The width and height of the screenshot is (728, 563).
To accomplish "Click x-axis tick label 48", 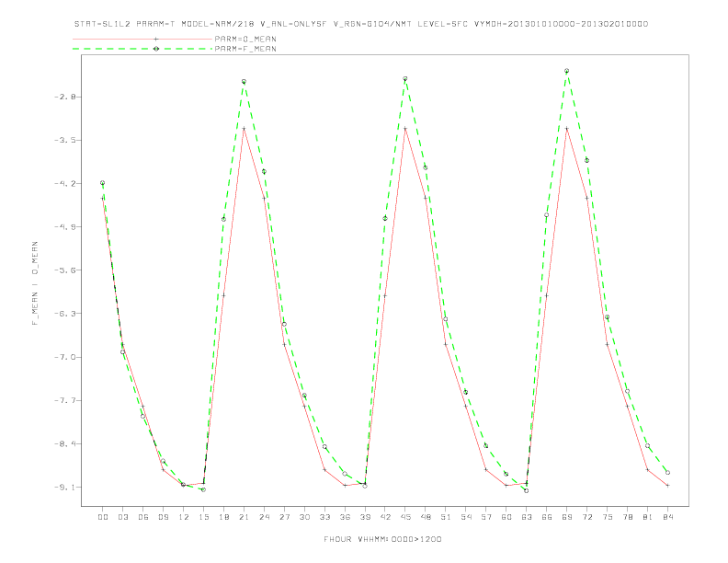I will 426,517.
